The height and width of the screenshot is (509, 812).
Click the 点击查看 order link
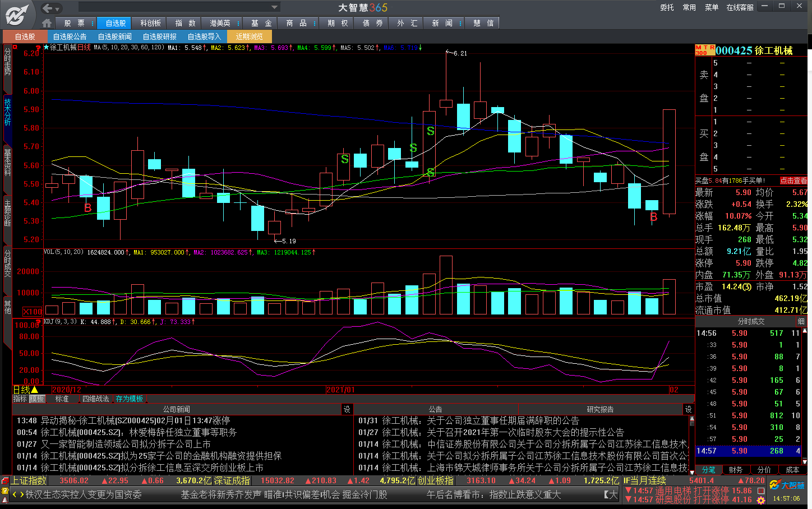pos(793,181)
